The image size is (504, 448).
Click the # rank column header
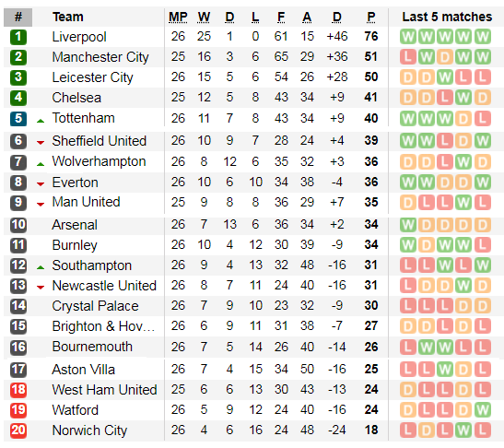18,17
